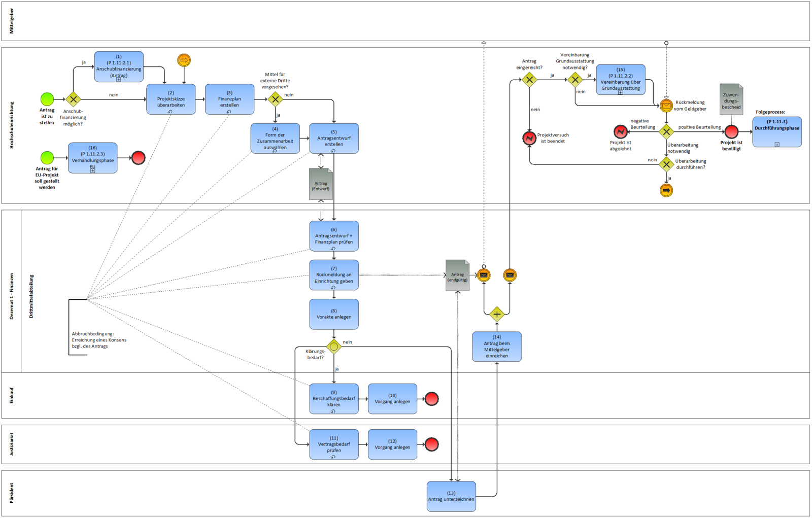Expand the 'Verhandlungsphase EU' subprocess plus marker

coord(92,171)
